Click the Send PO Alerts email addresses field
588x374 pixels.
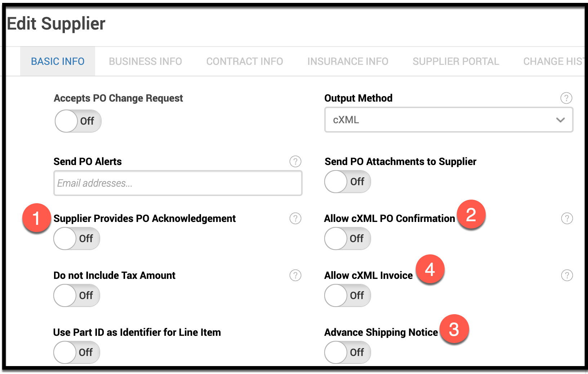(178, 183)
